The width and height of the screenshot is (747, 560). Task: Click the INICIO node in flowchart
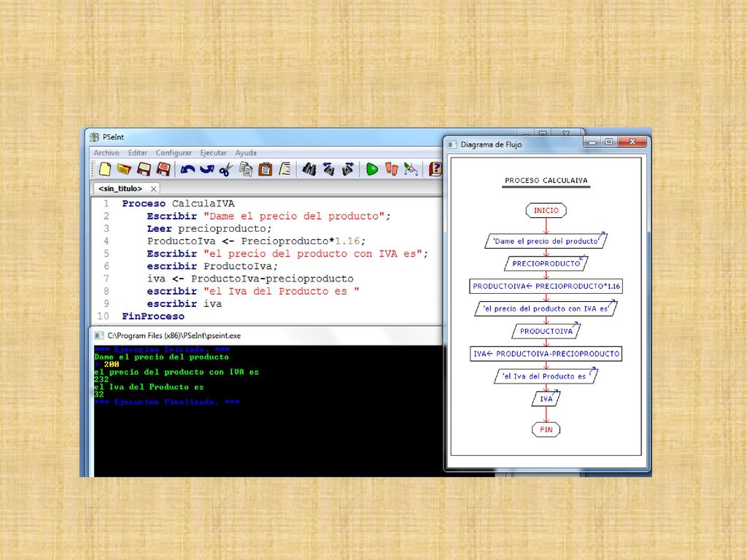coord(546,211)
